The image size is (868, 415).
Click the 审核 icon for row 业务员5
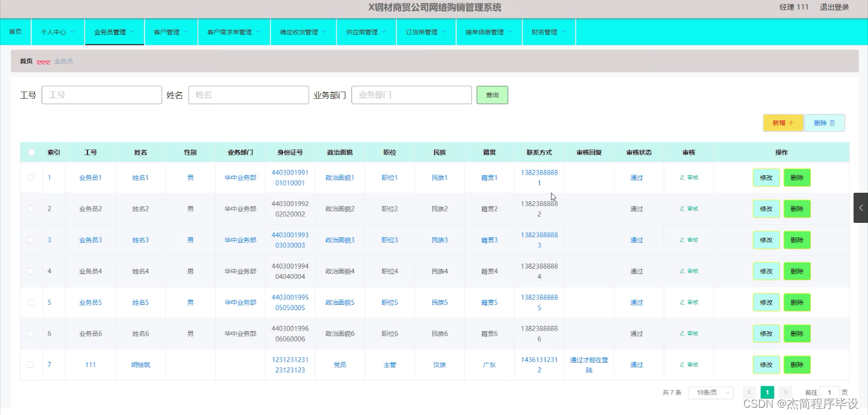click(688, 302)
